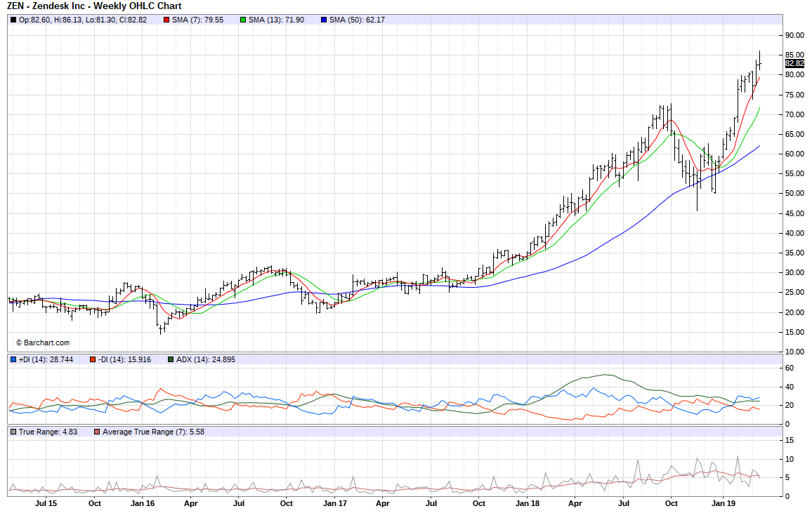Click the 80.00 price axis label
The height and width of the screenshot is (525, 812).
[794, 74]
